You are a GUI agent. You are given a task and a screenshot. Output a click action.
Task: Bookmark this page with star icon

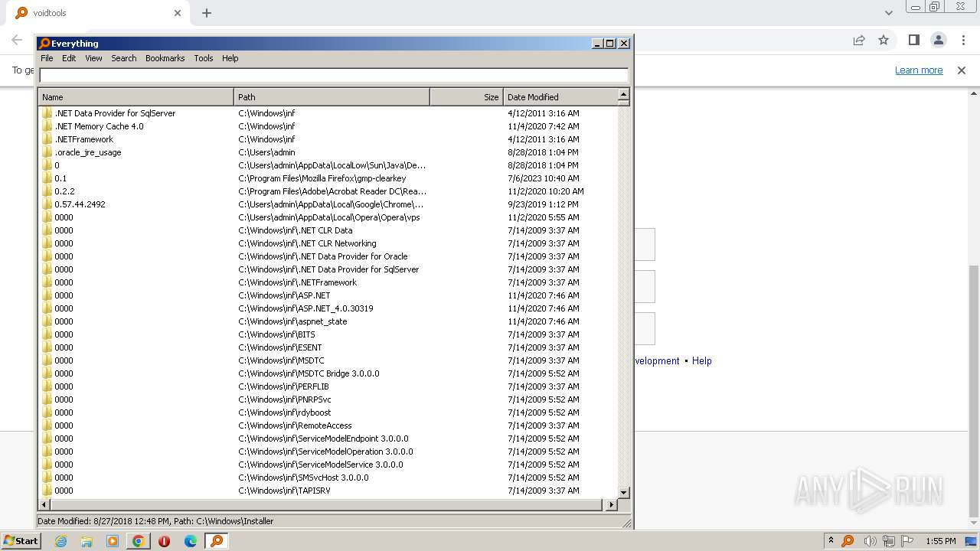[884, 40]
